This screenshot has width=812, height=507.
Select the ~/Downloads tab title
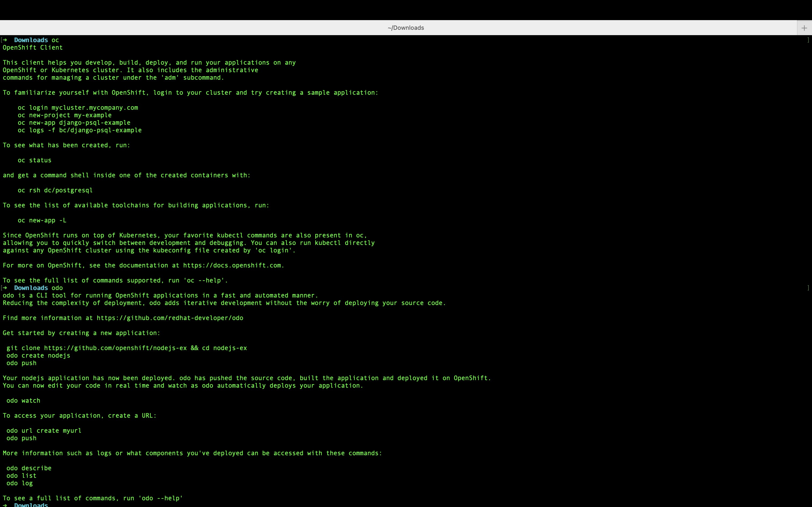[406, 28]
